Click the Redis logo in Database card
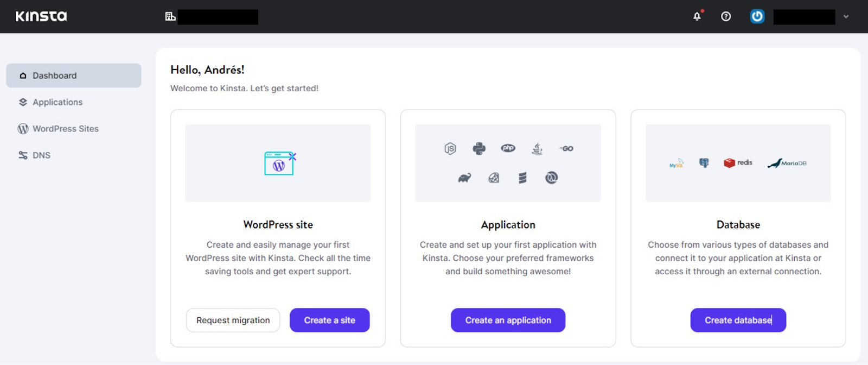868x365 pixels. [x=738, y=163]
